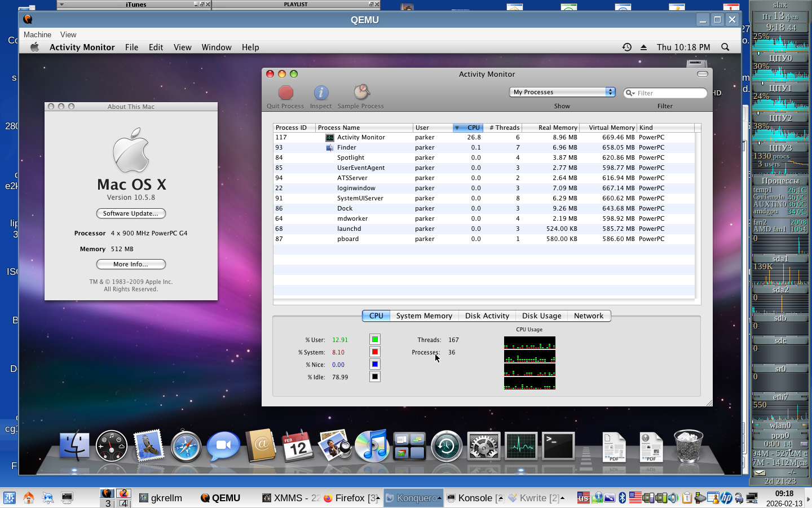812x508 pixels.
Task: Switch to virtual desktop 3 in pager
Action: coord(107,503)
